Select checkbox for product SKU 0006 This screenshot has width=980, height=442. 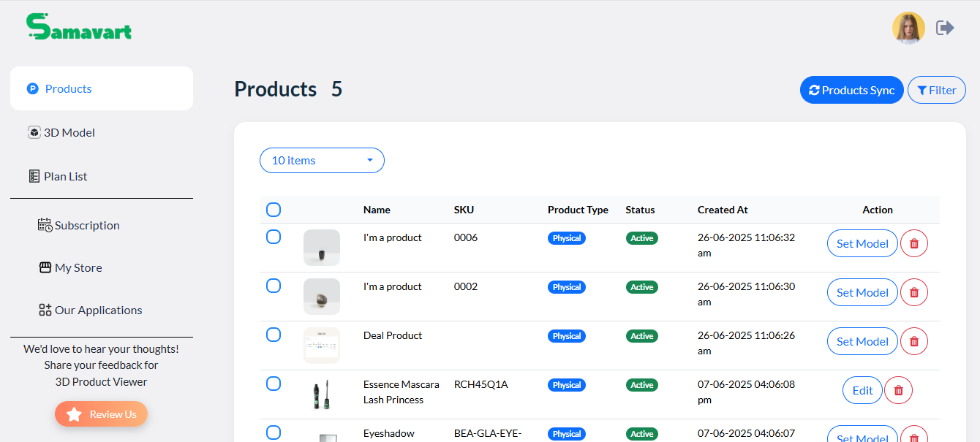274,237
